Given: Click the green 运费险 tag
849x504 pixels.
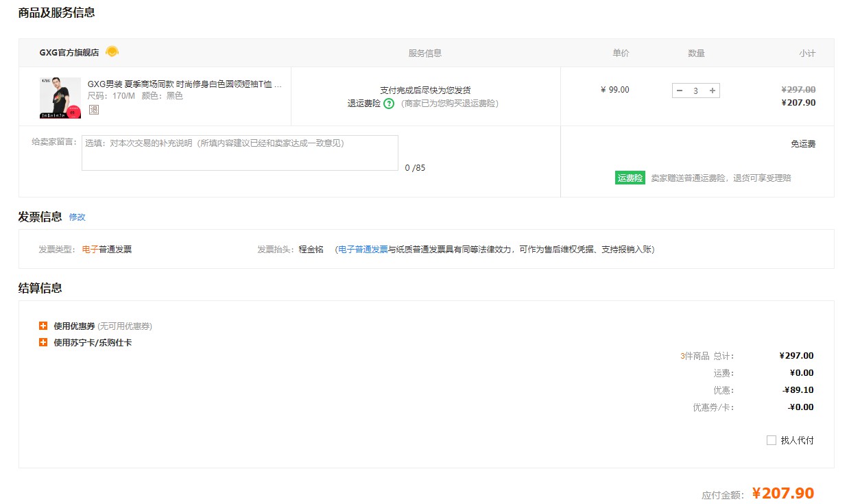Looking at the screenshot, I should (630, 178).
